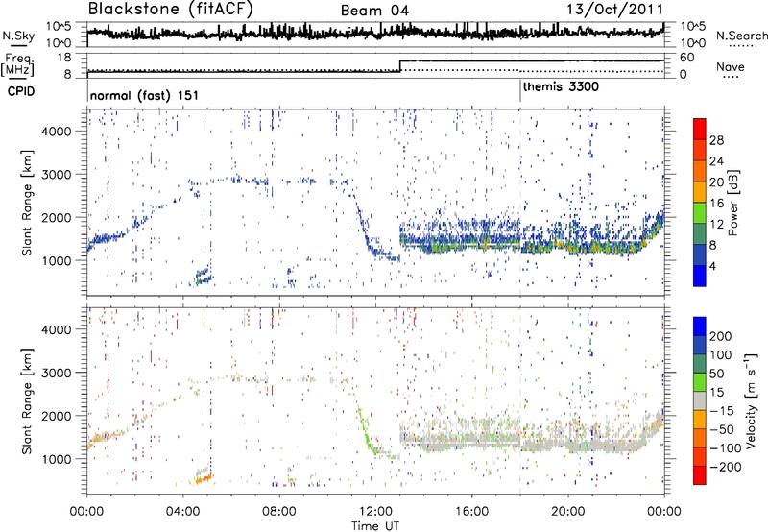Image resolution: width=768 pixels, height=532 pixels.
Task: Click the '28' tick on the power colorbar
Action: [716, 140]
